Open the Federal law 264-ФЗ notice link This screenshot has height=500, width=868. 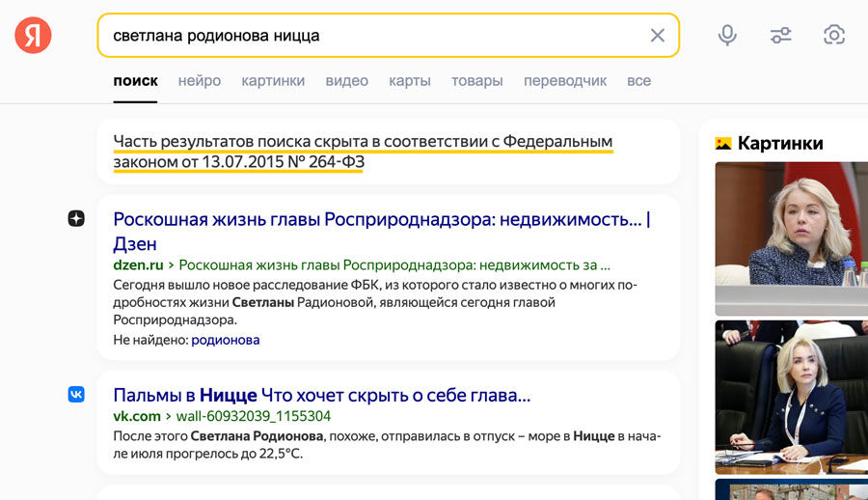point(363,152)
